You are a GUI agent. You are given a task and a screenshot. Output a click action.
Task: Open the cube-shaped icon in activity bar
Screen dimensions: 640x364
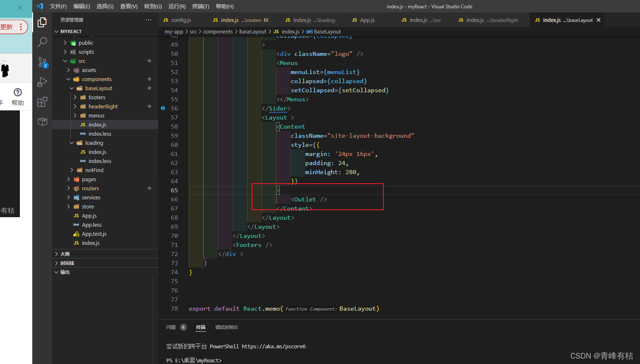click(x=42, y=122)
